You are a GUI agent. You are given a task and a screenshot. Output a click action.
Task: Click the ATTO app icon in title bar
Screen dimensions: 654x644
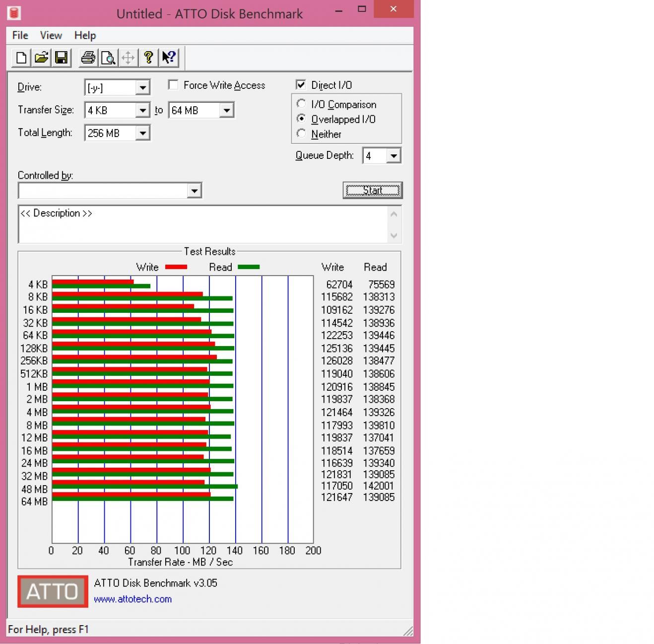click(14, 13)
